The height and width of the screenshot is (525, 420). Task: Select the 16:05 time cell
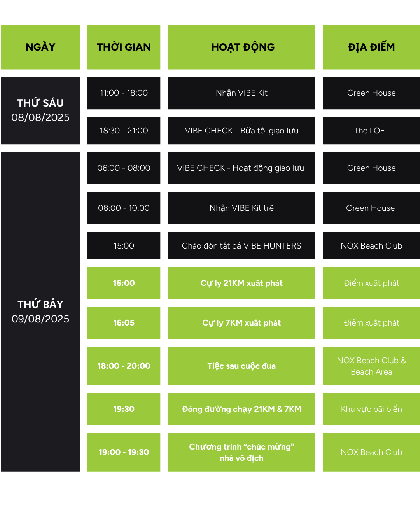pos(124,323)
